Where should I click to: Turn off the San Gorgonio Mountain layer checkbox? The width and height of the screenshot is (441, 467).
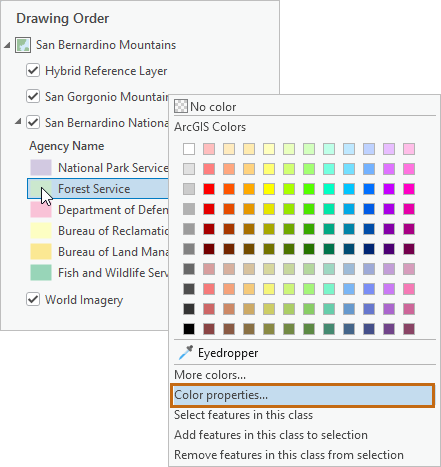point(33,96)
